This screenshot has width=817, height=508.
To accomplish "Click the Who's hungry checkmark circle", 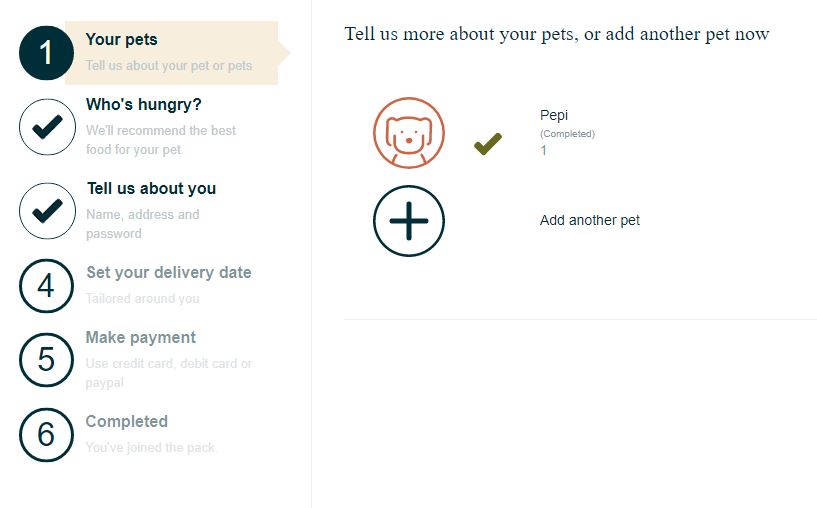I will [x=47, y=127].
